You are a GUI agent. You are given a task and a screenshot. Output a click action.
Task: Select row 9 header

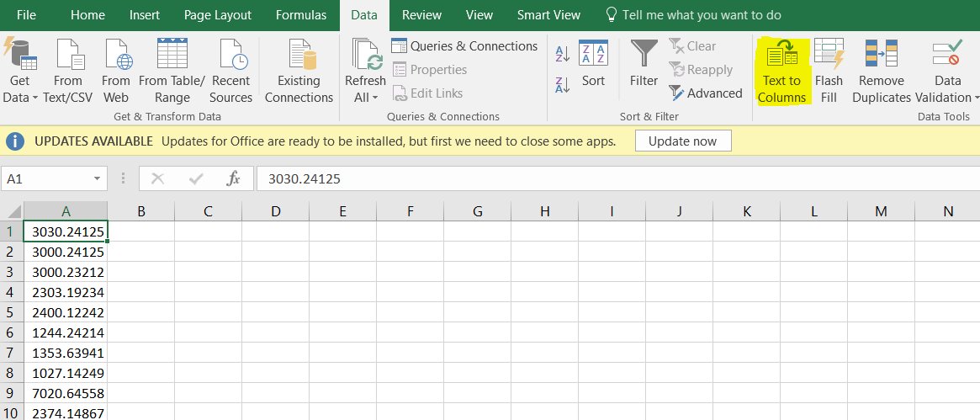tap(11, 393)
